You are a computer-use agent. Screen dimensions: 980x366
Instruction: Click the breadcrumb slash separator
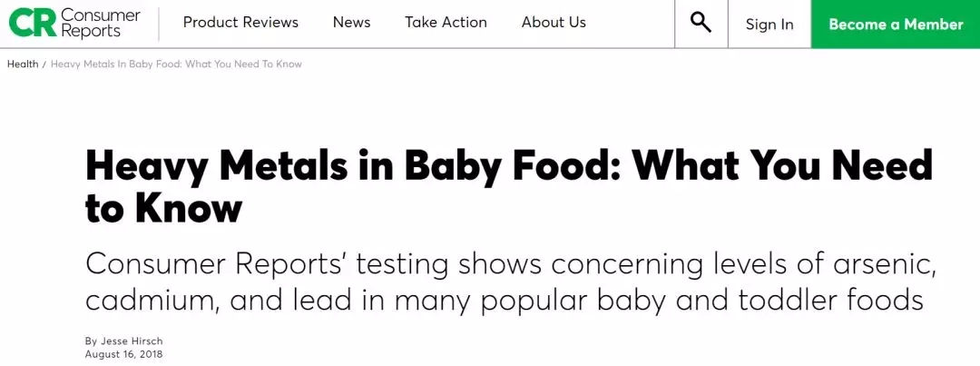coord(44,64)
